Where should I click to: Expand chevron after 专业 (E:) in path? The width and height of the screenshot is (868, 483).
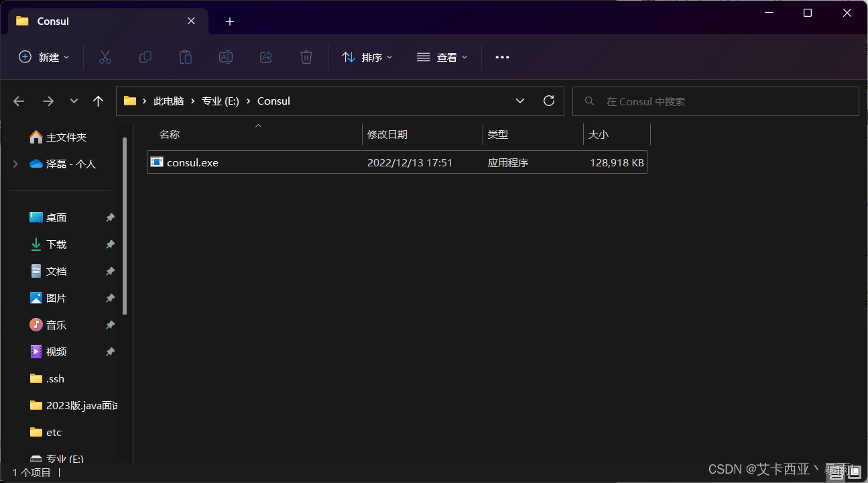coord(248,101)
